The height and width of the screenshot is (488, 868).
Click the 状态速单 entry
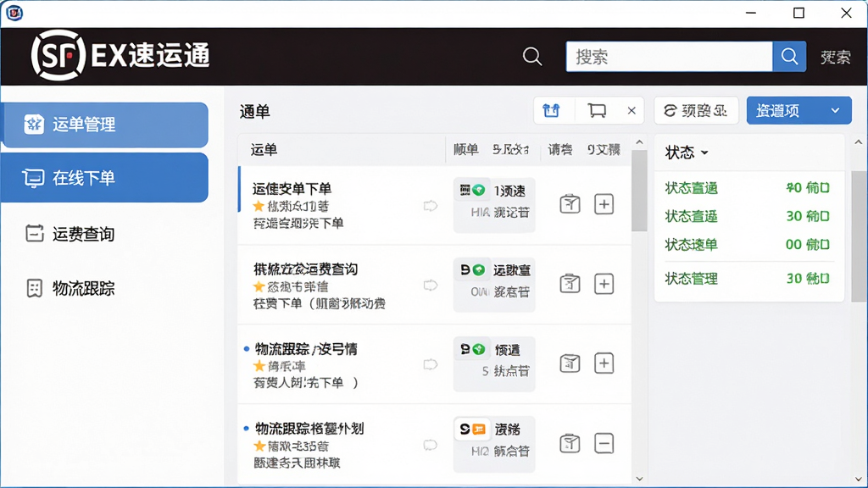(748, 245)
